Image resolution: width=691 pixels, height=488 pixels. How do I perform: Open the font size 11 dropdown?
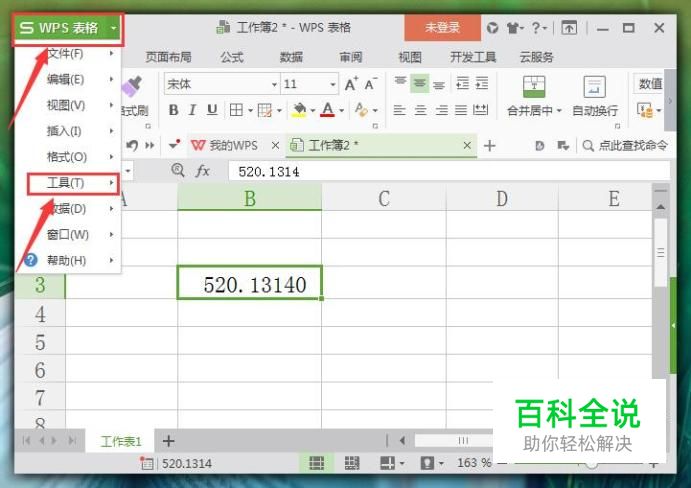[333, 84]
